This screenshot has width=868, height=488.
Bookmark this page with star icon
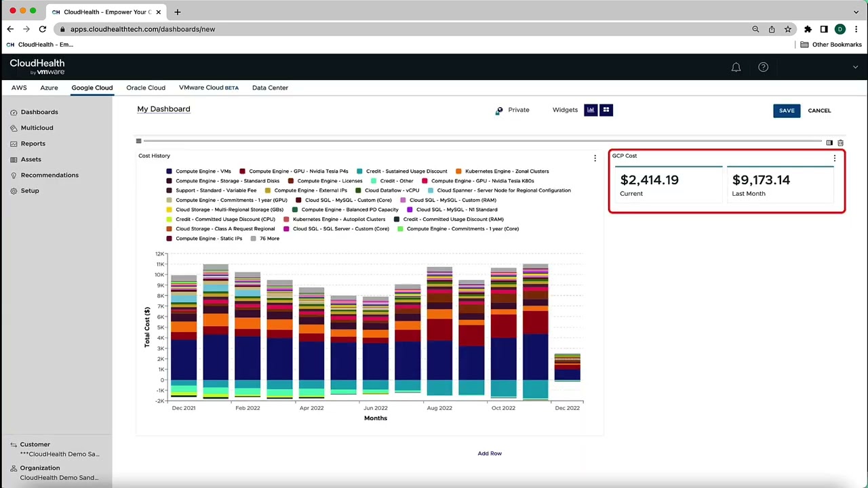[787, 29]
